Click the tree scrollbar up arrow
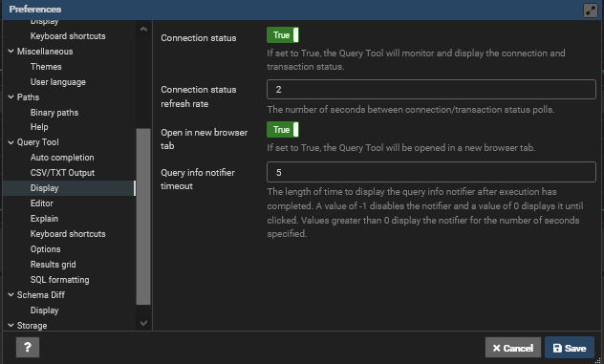The image size is (604, 364). tap(143, 29)
